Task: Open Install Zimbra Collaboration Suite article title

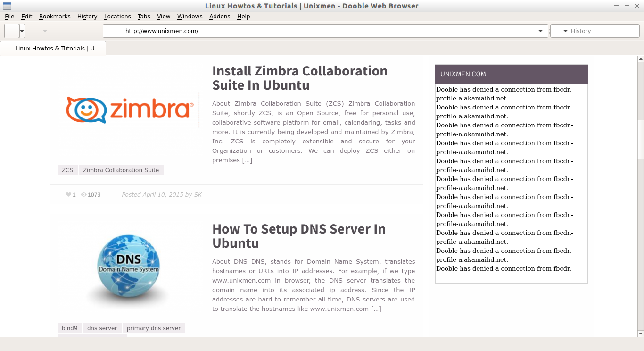Action: pos(300,78)
